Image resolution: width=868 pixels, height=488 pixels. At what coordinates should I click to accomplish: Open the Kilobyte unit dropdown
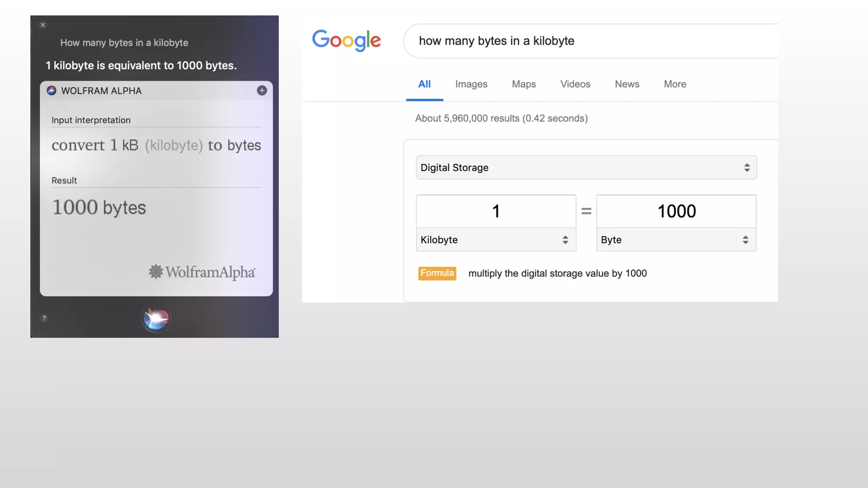495,240
